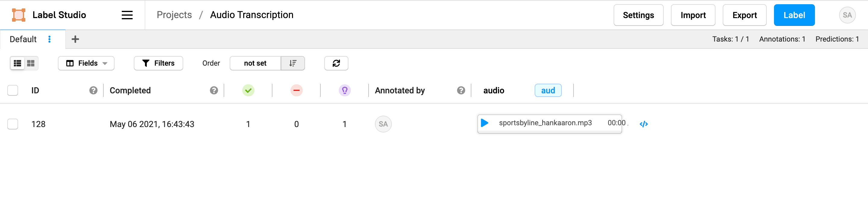
Task: Play the sportsbyline_hankaaron.mp3 audio
Action: [484, 123]
